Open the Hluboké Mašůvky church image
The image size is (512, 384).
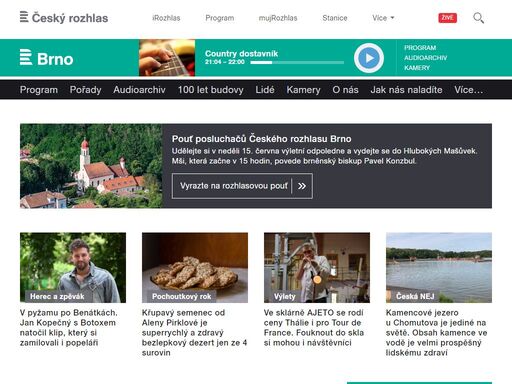(91, 166)
